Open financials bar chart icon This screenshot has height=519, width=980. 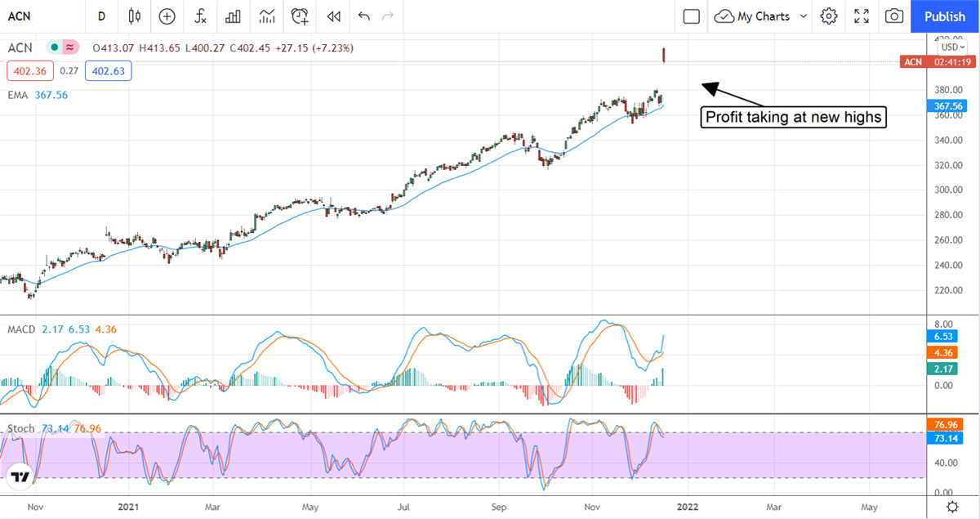(234, 16)
